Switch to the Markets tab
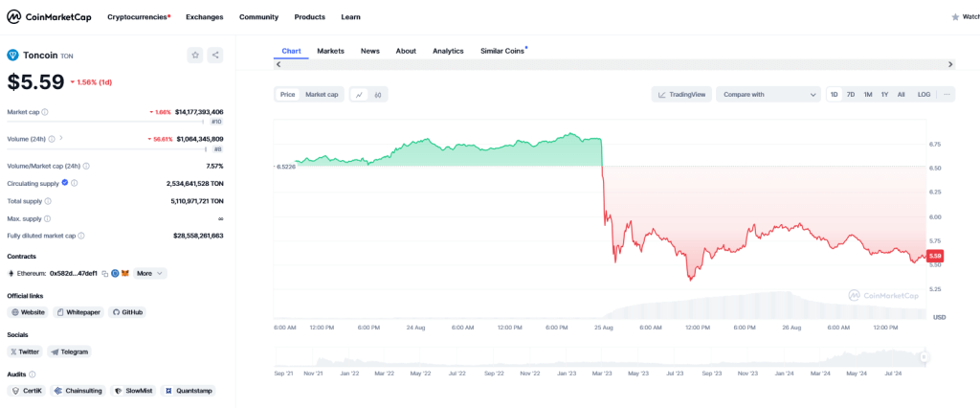This screenshot has width=980, height=408. [x=330, y=51]
